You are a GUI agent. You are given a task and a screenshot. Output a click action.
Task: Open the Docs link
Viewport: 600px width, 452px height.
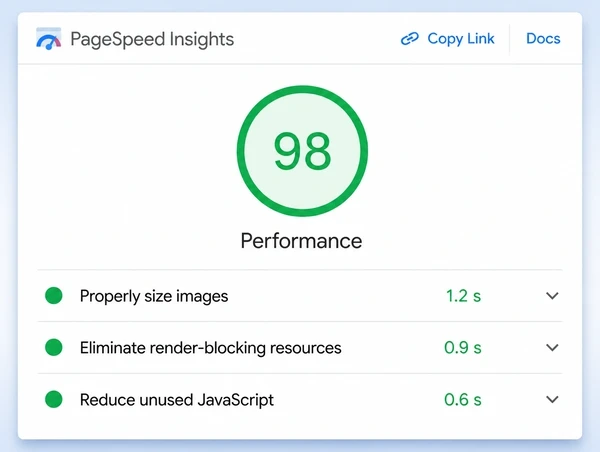(x=543, y=39)
